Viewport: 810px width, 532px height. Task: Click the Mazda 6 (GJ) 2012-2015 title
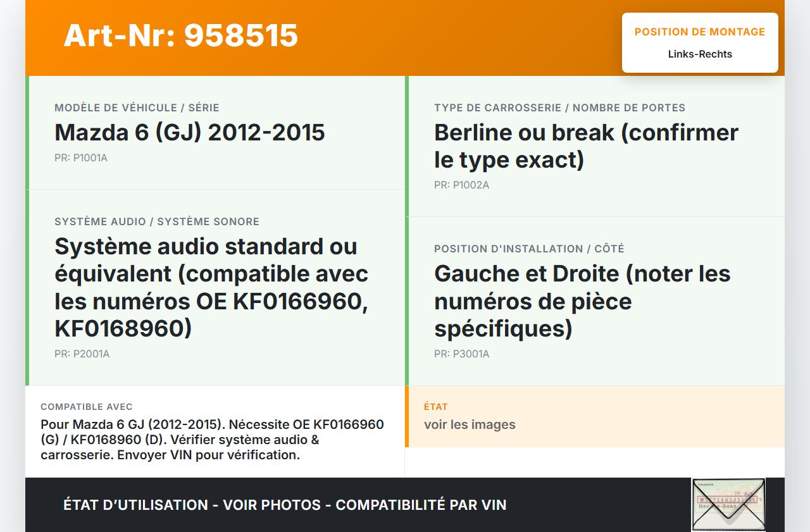pyautogui.click(x=190, y=133)
